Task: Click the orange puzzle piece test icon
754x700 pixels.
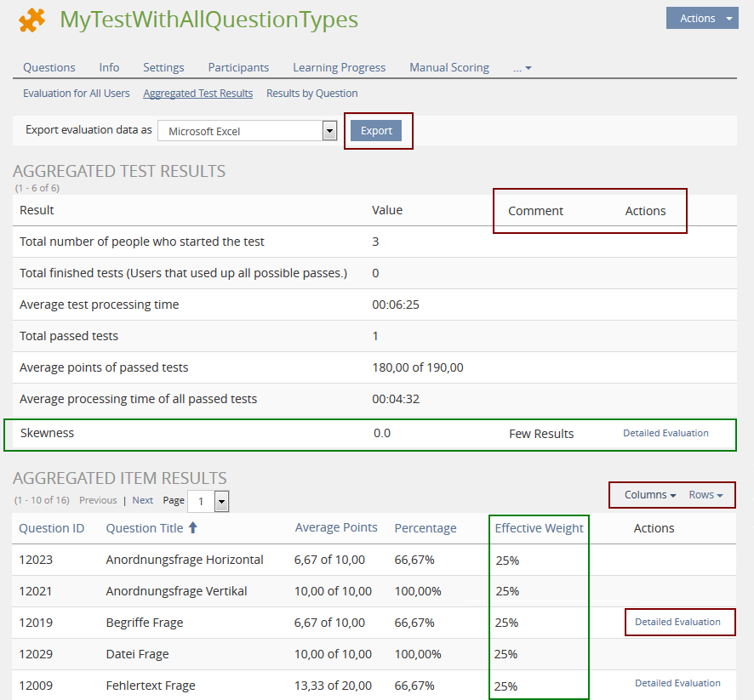Action: [x=31, y=20]
